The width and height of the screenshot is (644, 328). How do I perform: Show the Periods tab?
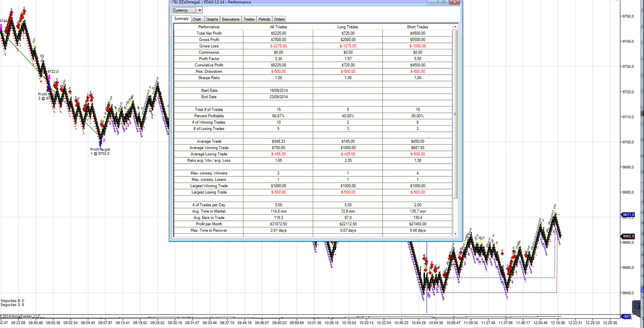[x=264, y=19]
